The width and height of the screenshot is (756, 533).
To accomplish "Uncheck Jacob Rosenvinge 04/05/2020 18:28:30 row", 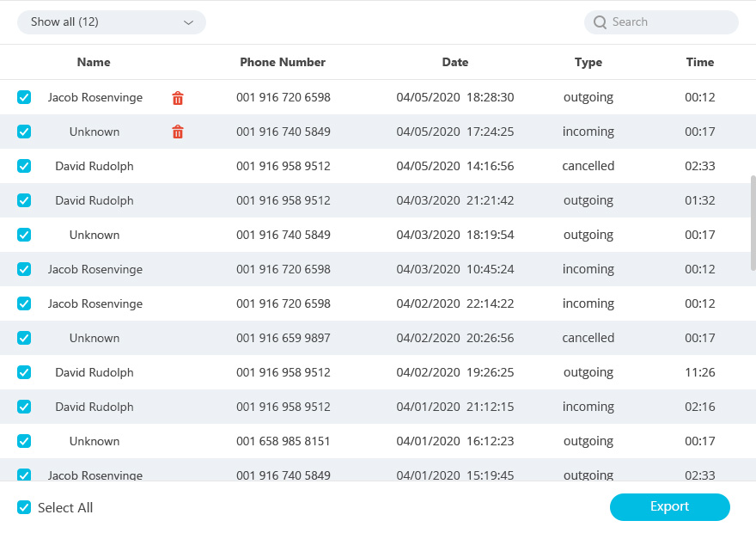I will tap(24, 97).
